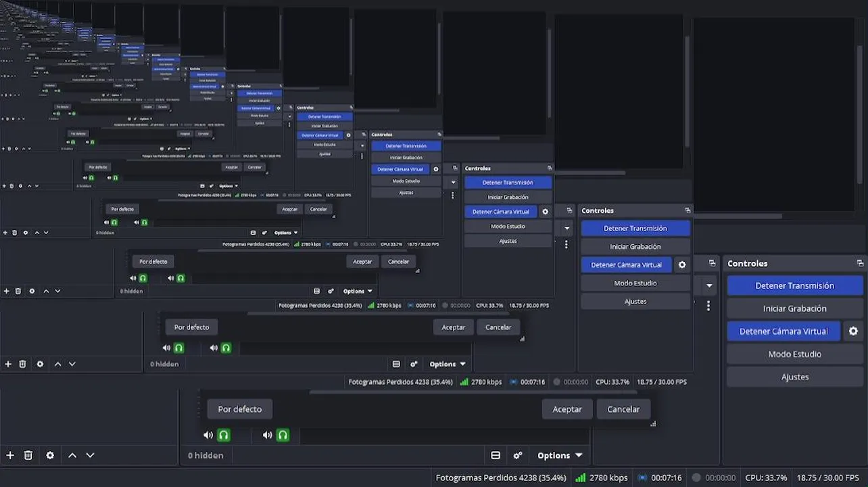This screenshot has width=868, height=487.
Task: Mute the first speaker icon in main window
Action: coord(208,435)
